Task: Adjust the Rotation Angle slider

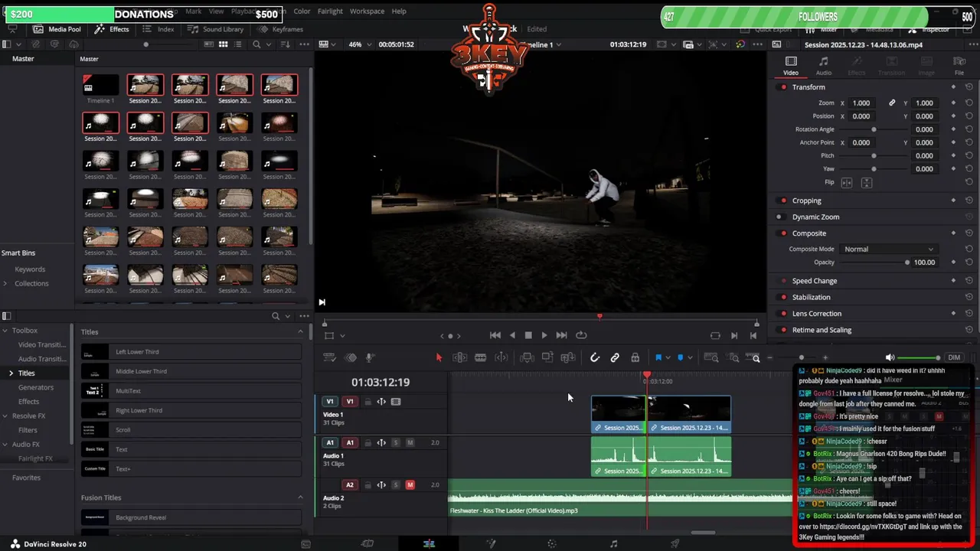Action: click(874, 129)
